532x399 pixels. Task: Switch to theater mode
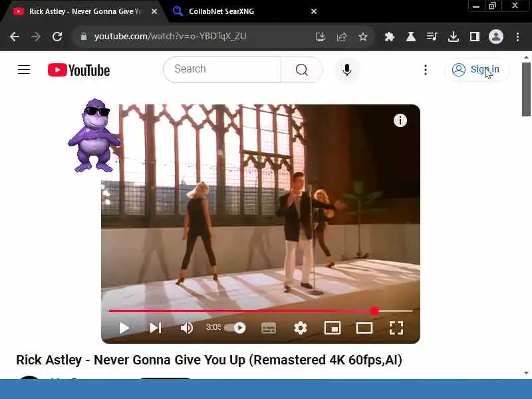pos(364,328)
